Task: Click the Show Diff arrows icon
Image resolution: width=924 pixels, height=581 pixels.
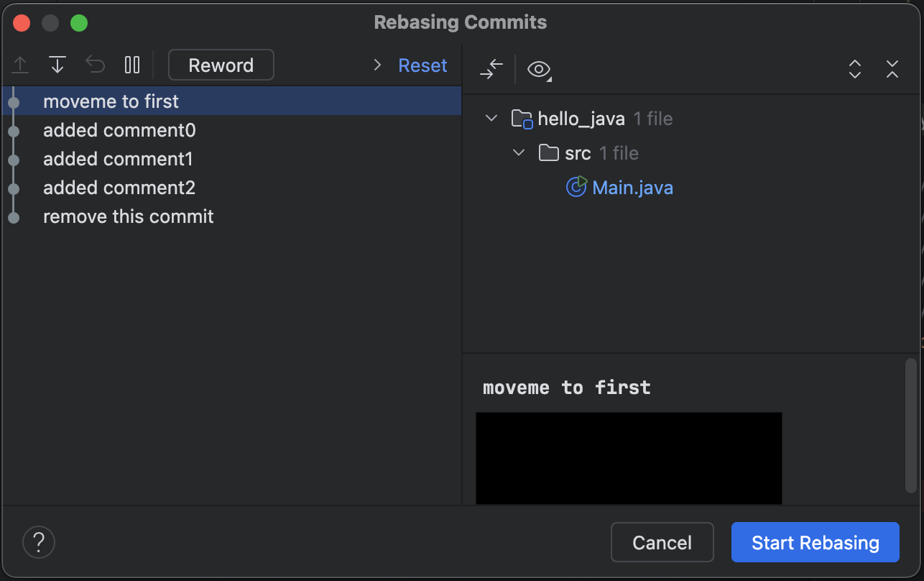Action: pyautogui.click(x=491, y=69)
